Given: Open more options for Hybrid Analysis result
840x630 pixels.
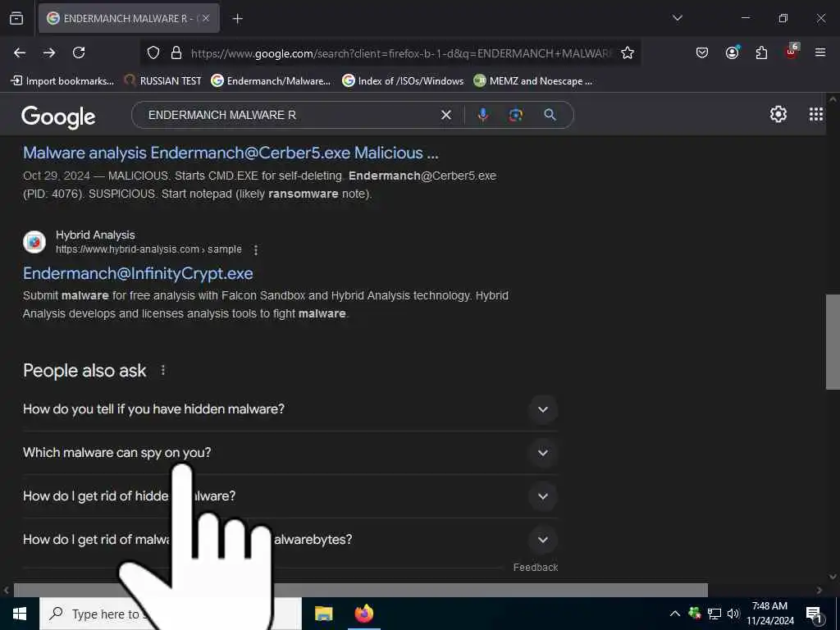Looking at the screenshot, I should (x=256, y=249).
